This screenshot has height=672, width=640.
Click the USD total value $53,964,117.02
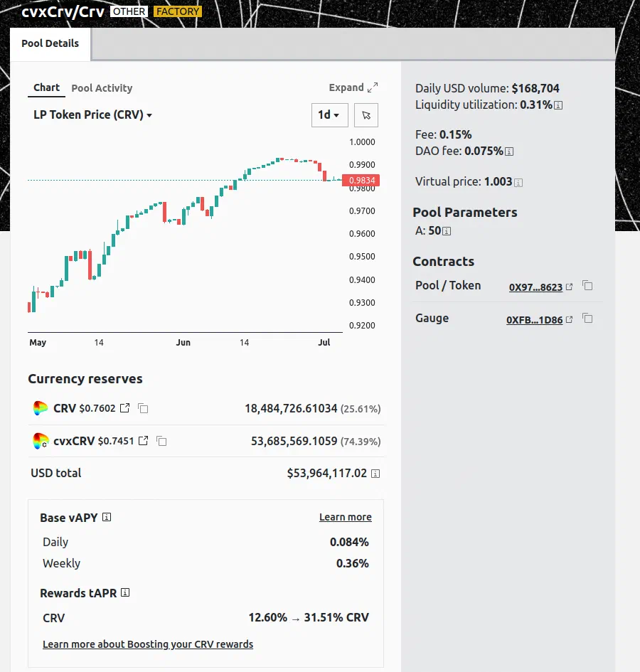[x=327, y=473]
